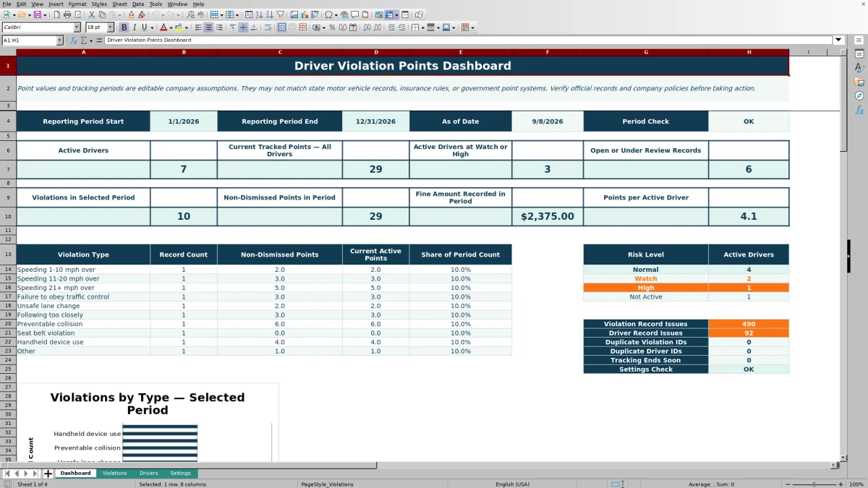Open sidebar Properties panel icon
The image size is (868, 488).
(859, 54)
